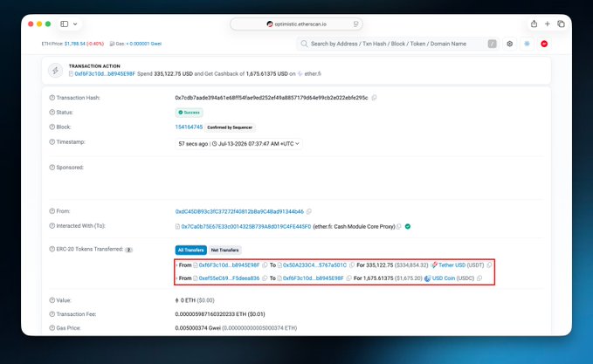Click the slash shortcut key badge
The height and width of the screenshot is (364, 593).
click(492, 44)
